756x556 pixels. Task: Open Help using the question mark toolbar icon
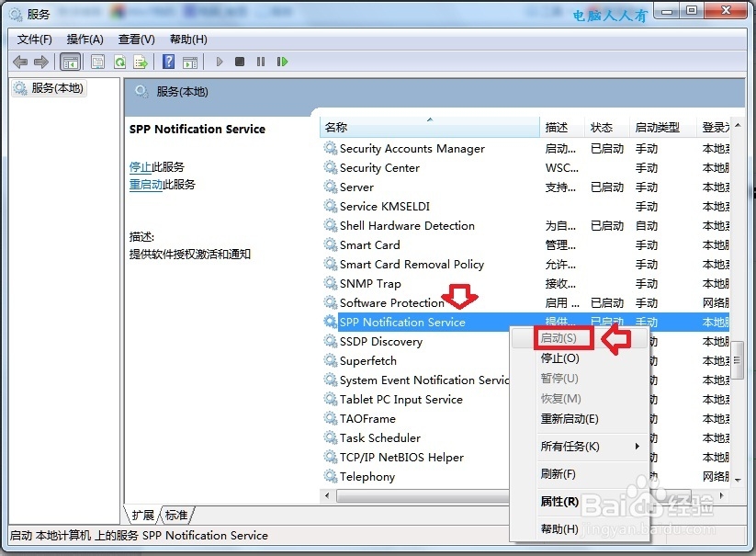(166, 61)
